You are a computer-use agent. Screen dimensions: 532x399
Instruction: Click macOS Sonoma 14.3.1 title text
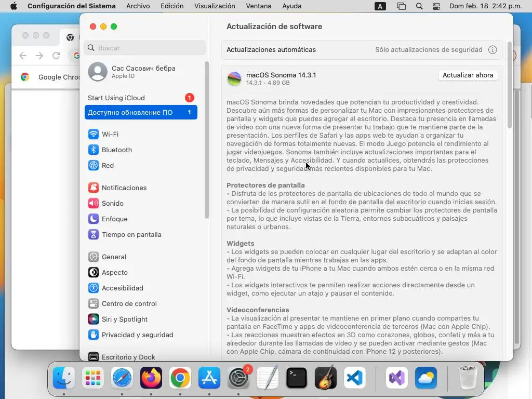coord(281,75)
